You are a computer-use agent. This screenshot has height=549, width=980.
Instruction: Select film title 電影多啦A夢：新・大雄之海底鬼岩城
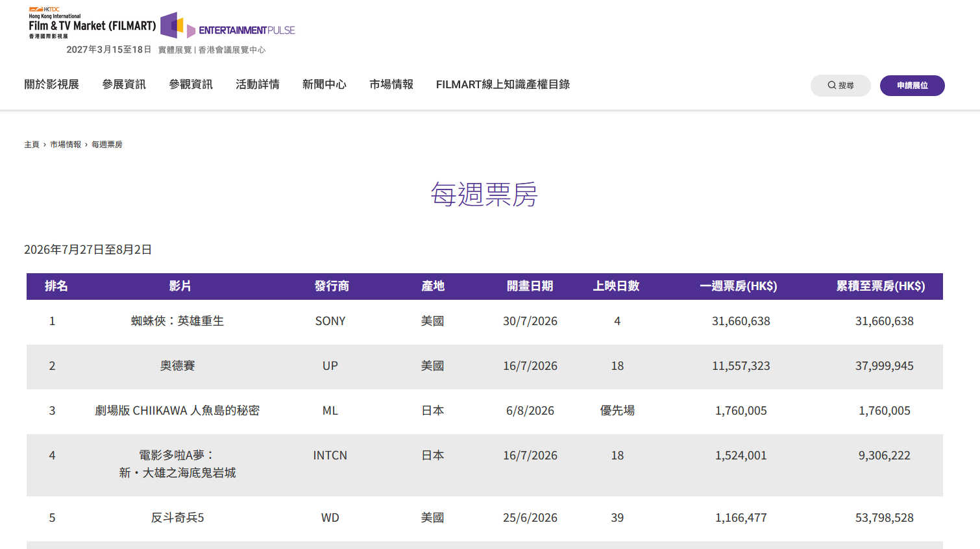point(177,464)
